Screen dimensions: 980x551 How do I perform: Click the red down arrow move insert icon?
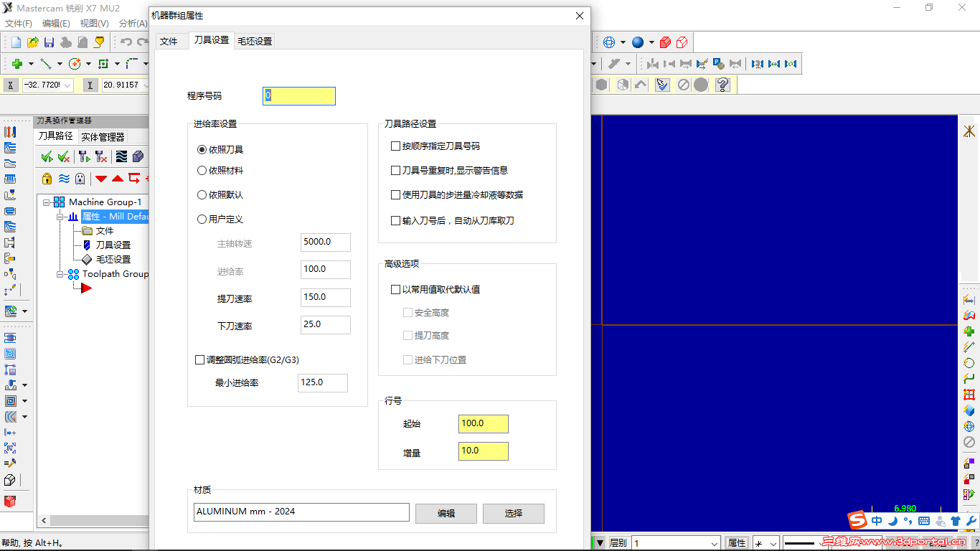101,179
